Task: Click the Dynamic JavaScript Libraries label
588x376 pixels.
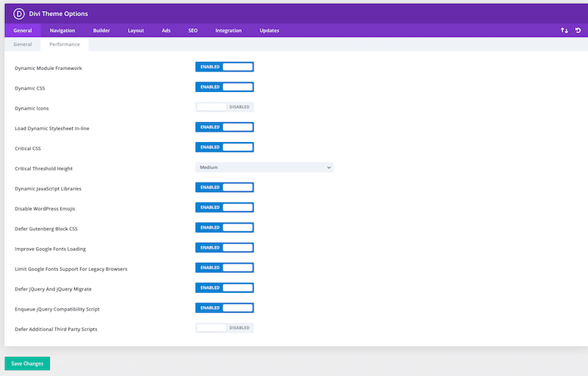Action: (x=48, y=189)
